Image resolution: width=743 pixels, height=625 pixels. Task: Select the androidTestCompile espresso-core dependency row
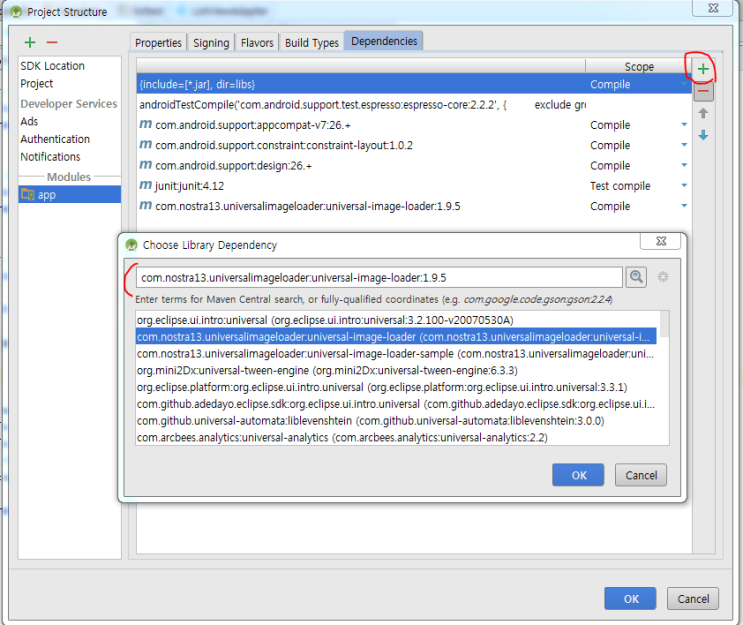pos(414,104)
